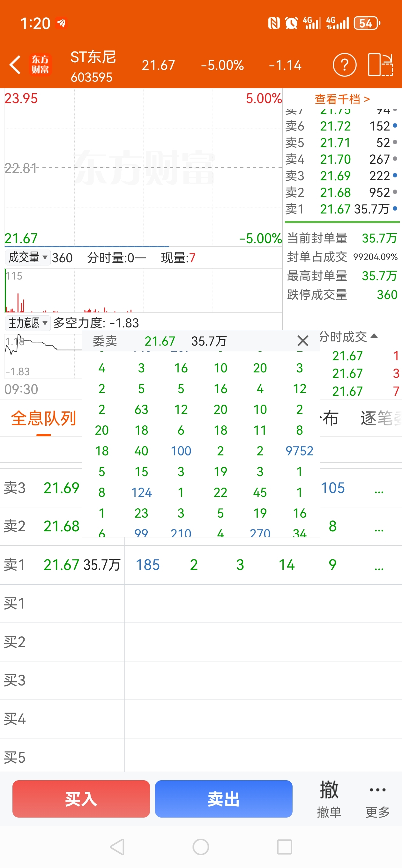Tap the 100 order in popup
Screen dimensions: 402x868
point(181,451)
